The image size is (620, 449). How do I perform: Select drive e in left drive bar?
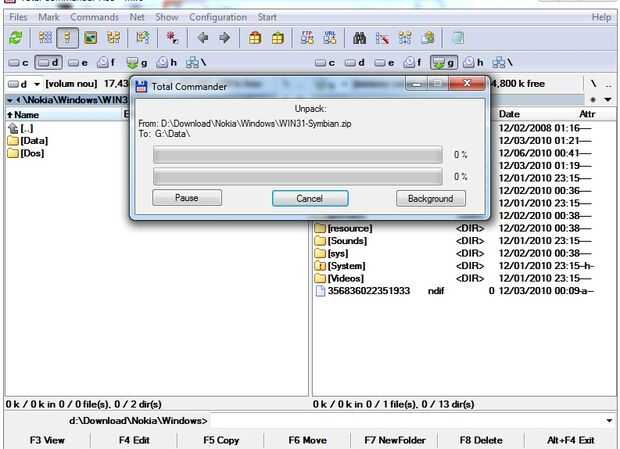coord(78,62)
